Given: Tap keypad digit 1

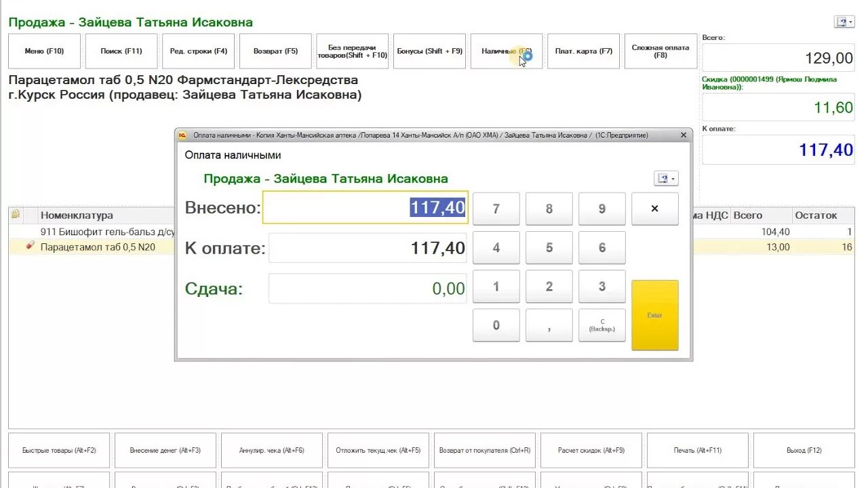Looking at the screenshot, I should [x=496, y=287].
